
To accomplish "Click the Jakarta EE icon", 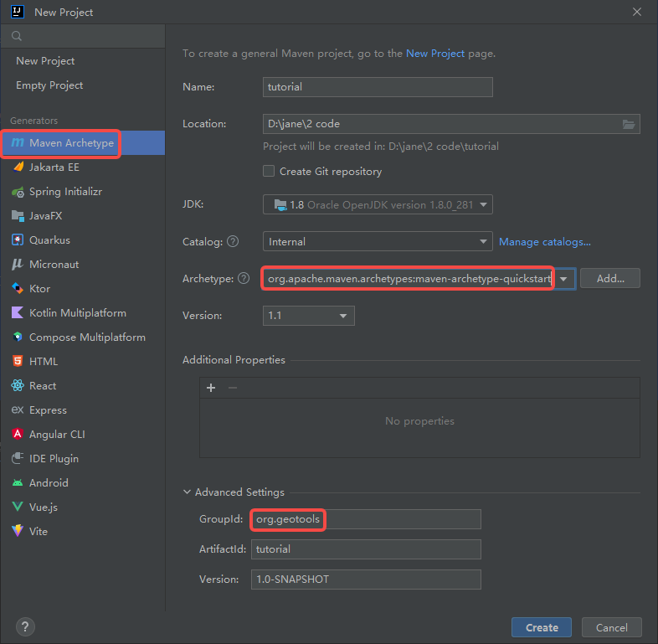I will [x=18, y=167].
